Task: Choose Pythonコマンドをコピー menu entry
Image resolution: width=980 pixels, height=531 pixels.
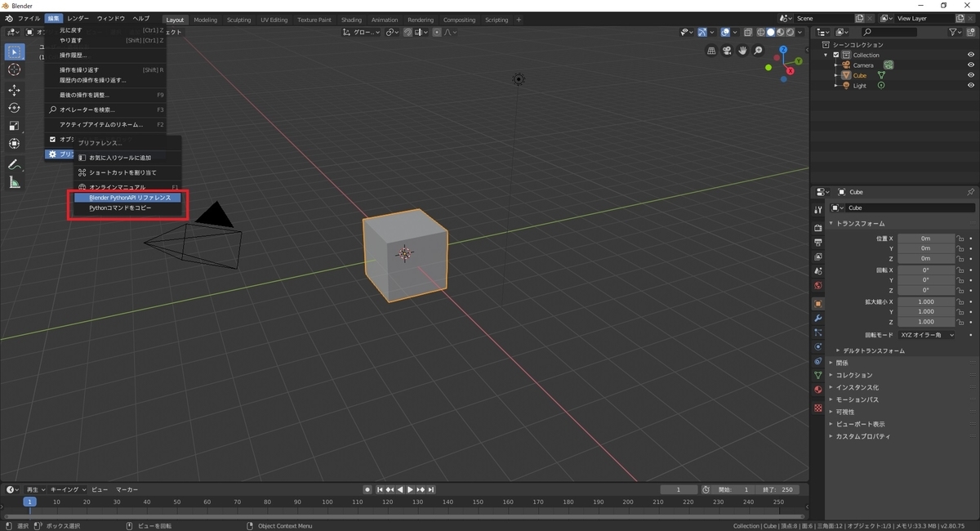Action: pyautogui.click(x=127, y=207)
